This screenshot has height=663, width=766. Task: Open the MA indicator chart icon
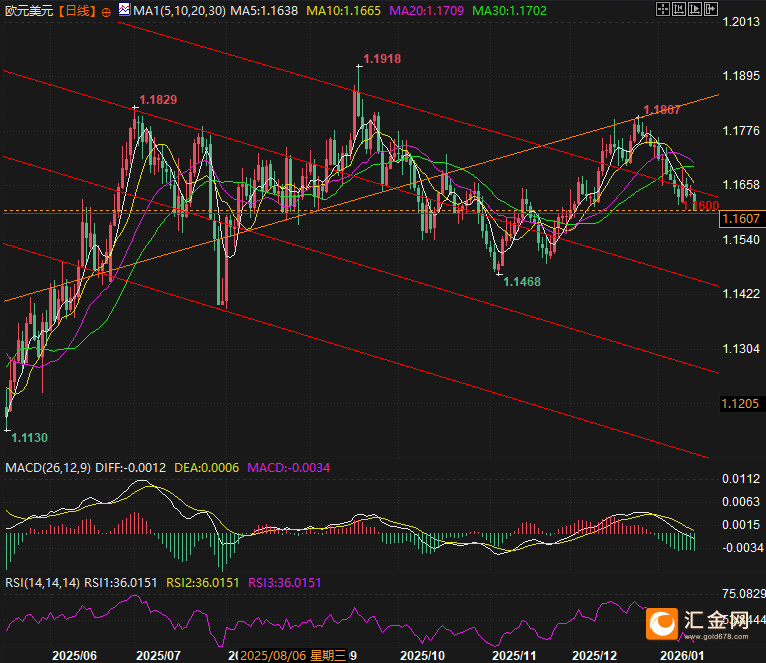125,9
